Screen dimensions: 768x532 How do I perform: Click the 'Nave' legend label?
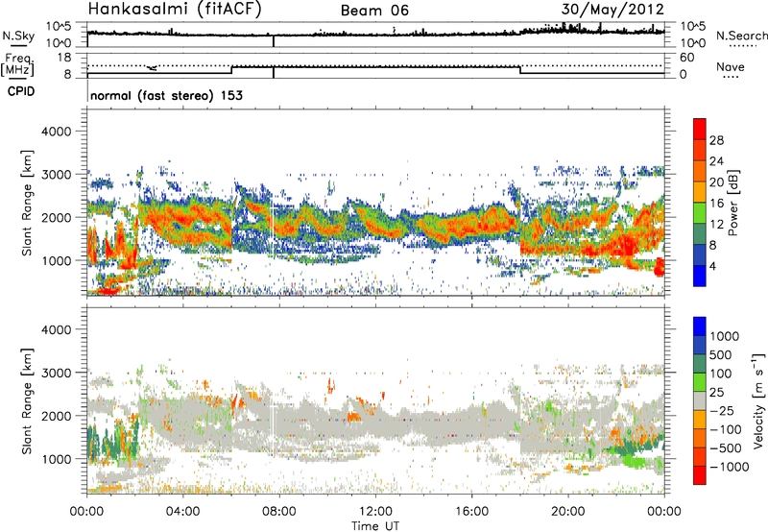pyautogui.click(x=731, y=67)
